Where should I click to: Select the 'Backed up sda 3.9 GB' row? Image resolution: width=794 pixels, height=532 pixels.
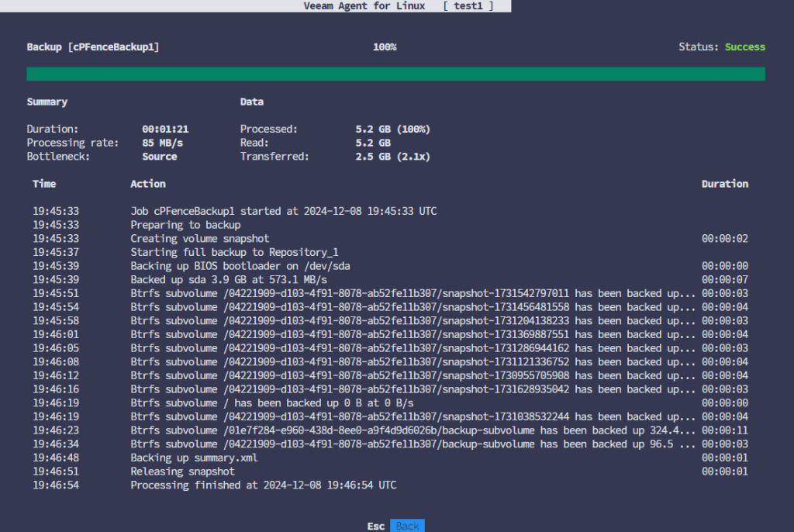point(229,279)
